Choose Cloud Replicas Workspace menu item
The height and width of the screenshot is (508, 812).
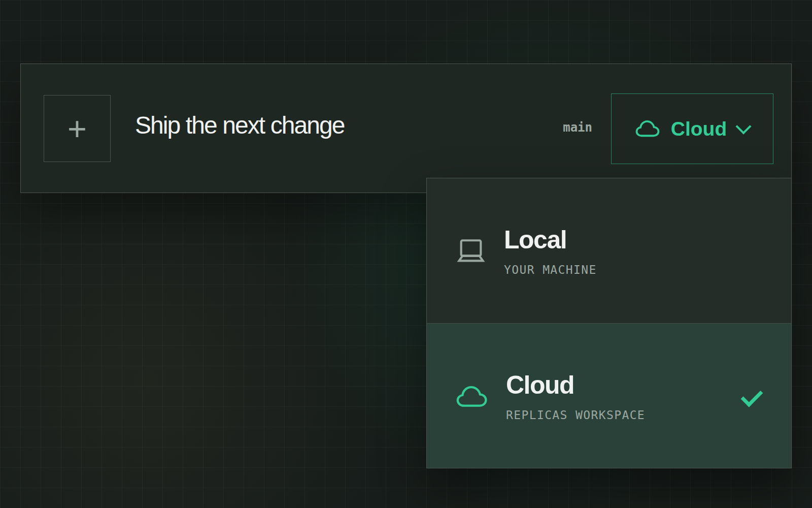click(x=608, y=396)
